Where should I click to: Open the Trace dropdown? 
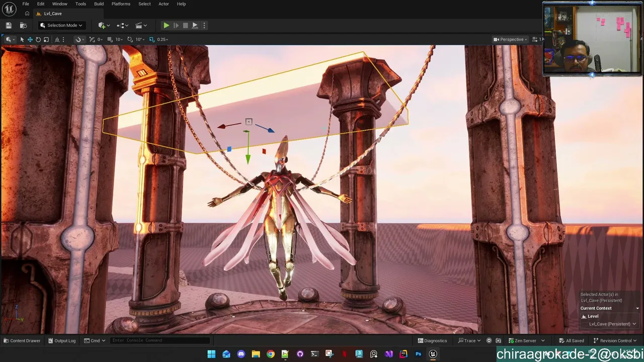469,340
